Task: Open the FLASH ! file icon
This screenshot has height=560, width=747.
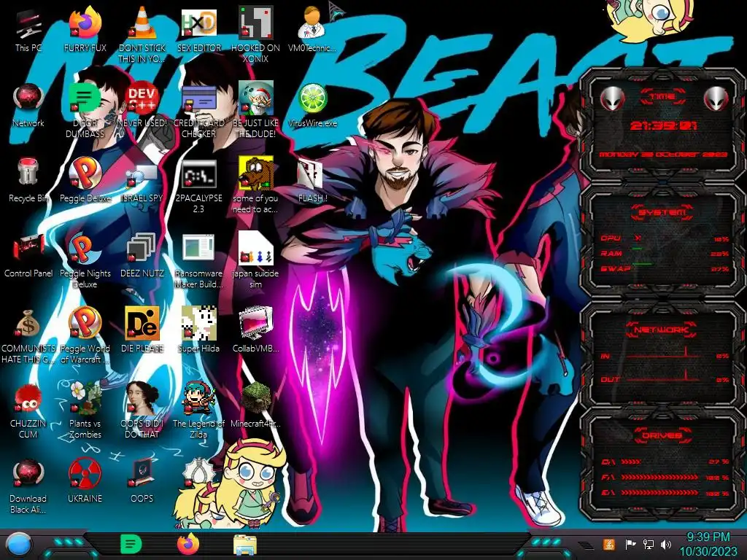Action: 311,174
